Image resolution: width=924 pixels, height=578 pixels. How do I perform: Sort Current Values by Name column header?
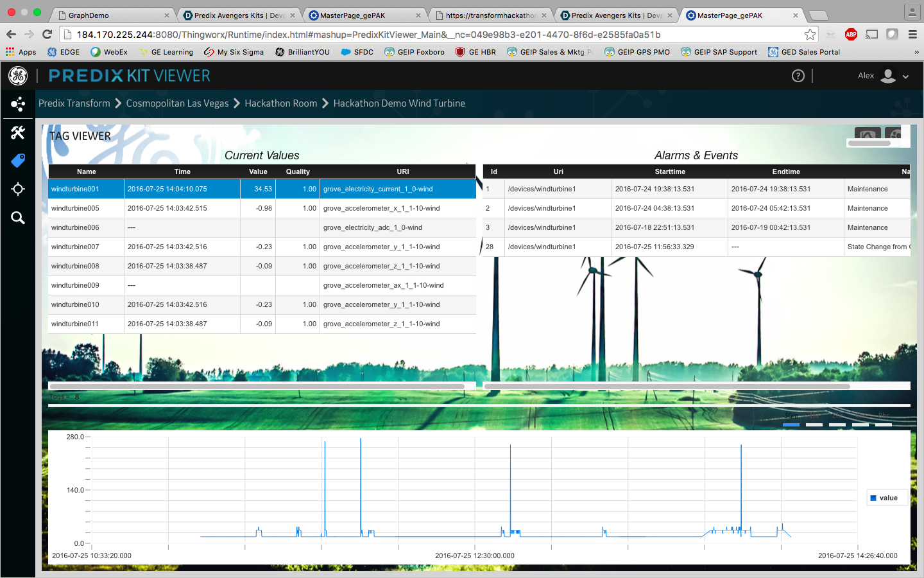(x=86, y=171)
